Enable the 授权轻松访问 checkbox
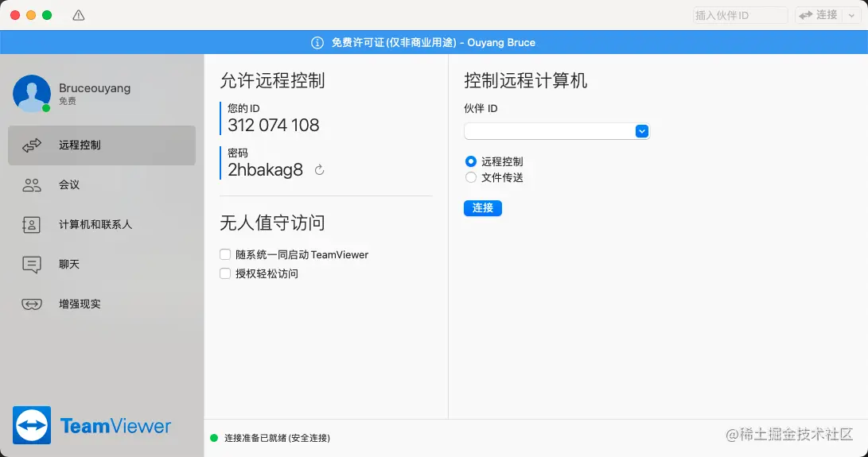 pos(224,273)
